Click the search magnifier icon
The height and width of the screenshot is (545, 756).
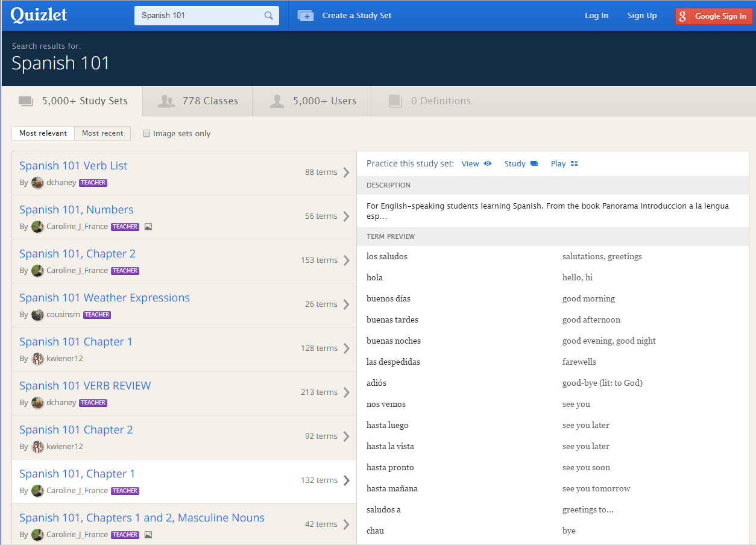[269, 16]
